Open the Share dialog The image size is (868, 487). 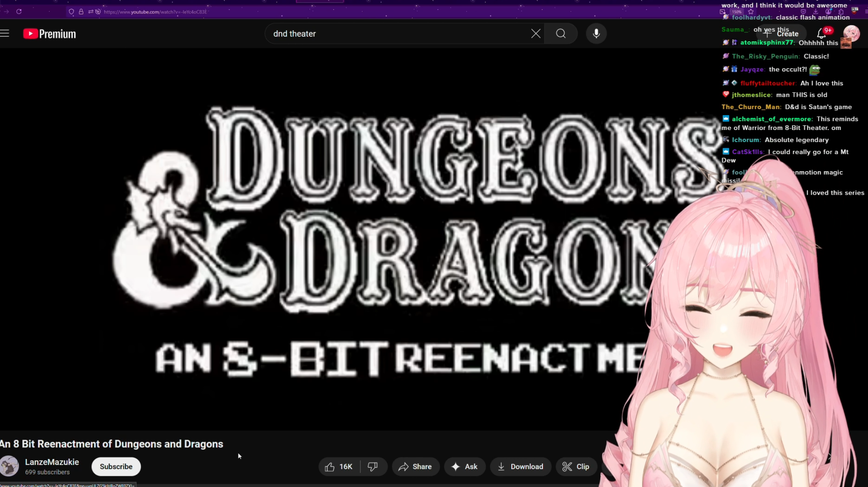415,467
